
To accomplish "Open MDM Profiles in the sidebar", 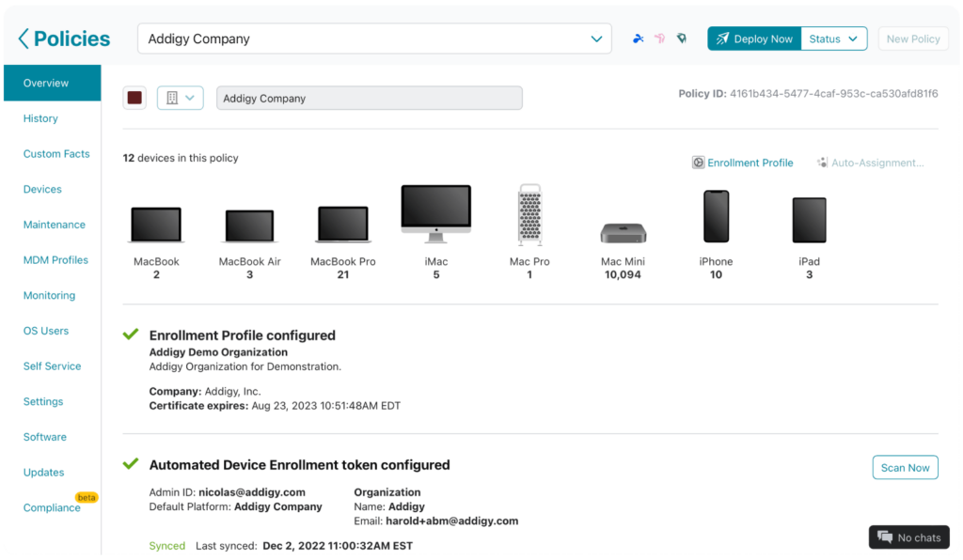I will tap(55, 260).
